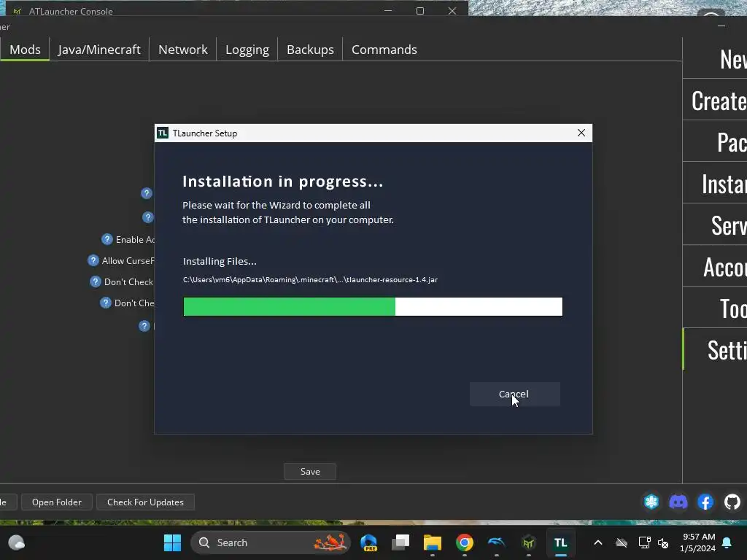
Task: Switch to the Logging tab
Action: (x=247, y=50)
